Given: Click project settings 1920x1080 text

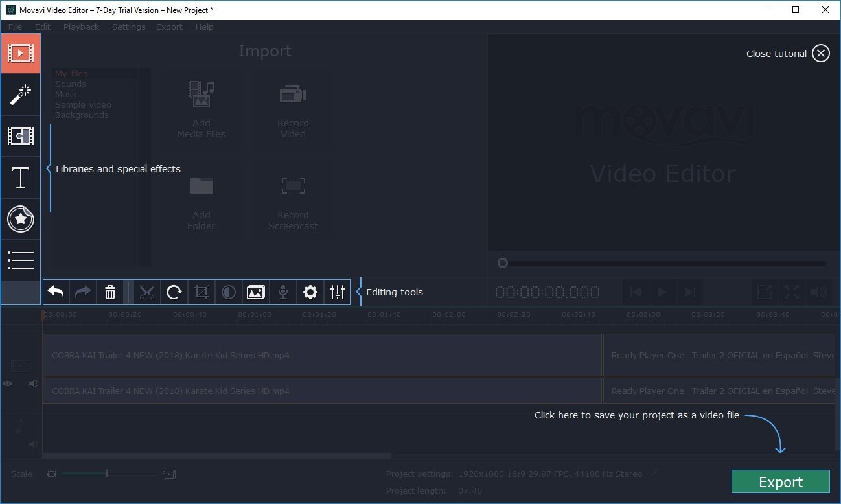Looking at the screenshot, I should (x=550, y=474).
